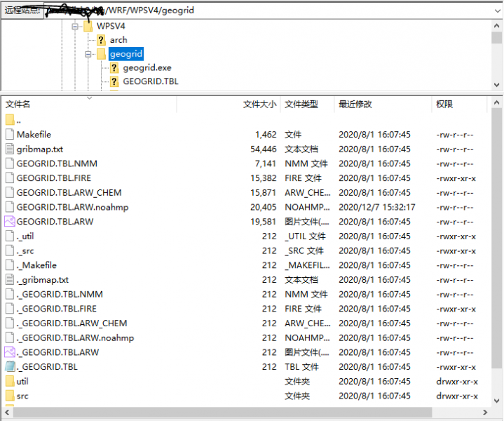Viewport: 504px width, 421px height.
Task: Select the GEOGRID.TBL.ARW.noahmp file row
Action: pos(72,207)
